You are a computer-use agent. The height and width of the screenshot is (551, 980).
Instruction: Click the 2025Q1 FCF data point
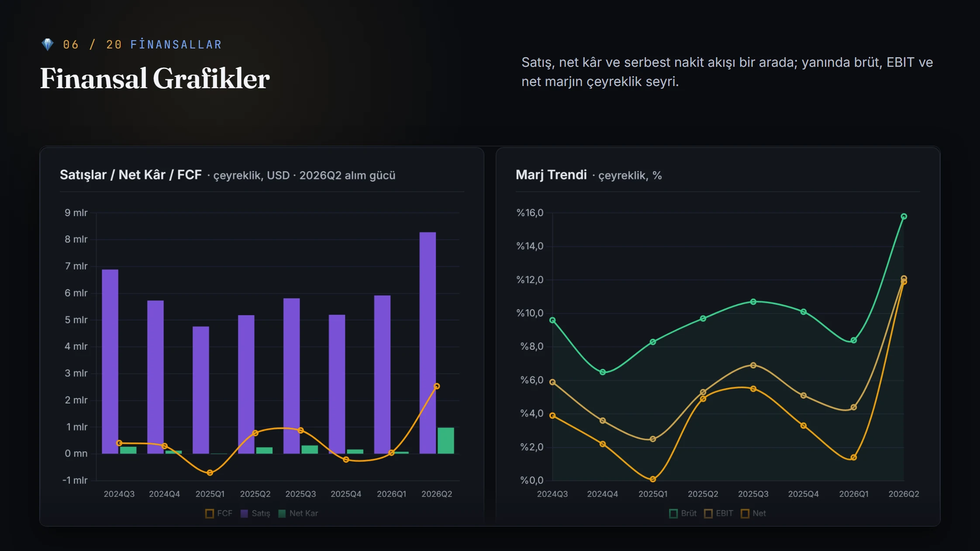[x=210, y=473]
